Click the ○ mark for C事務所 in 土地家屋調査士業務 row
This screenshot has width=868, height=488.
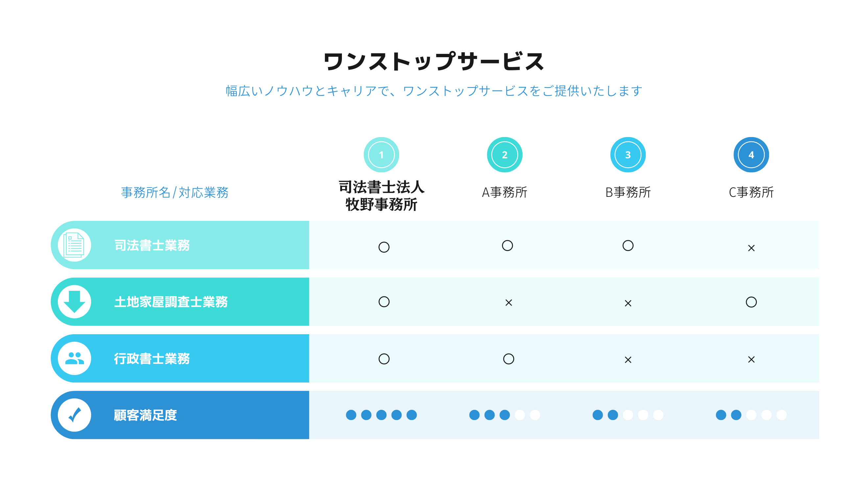point(751,302)
